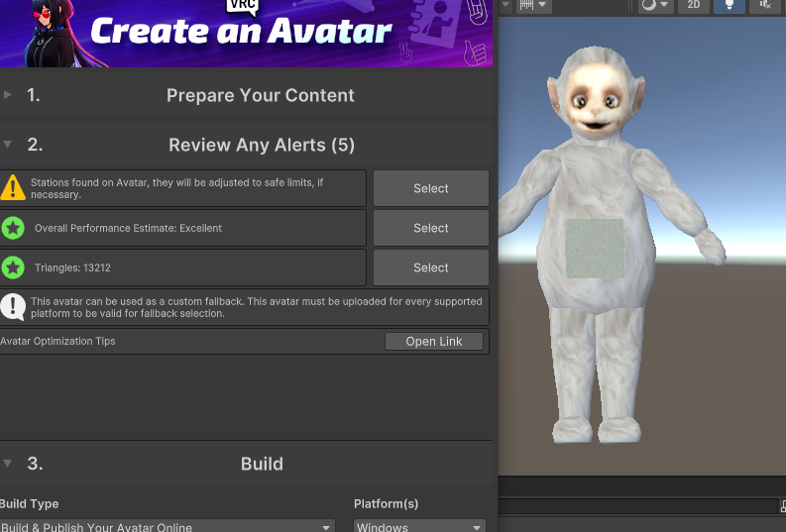Open the grid snapping increment dropdown arrow
The width and height of the screenshot is (786, 532).
point(542,5)
